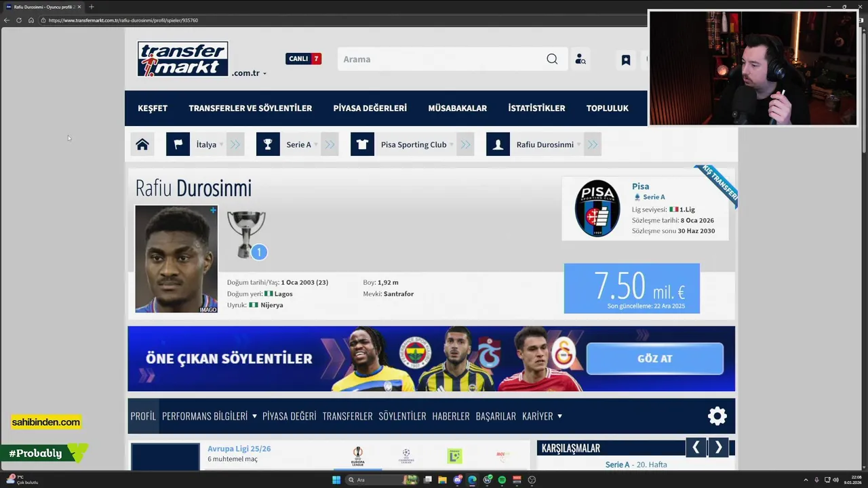Click the search magnifier icon
Viewport: 868px width, 488px height.
pyautogui.click(x=552, y=59)
